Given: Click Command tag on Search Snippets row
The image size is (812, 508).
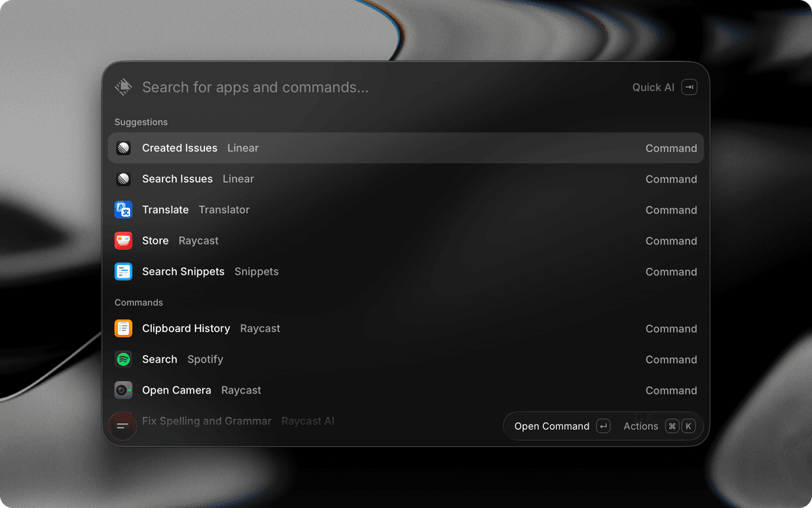Looking at the screenshot, I should click(671, 272).
